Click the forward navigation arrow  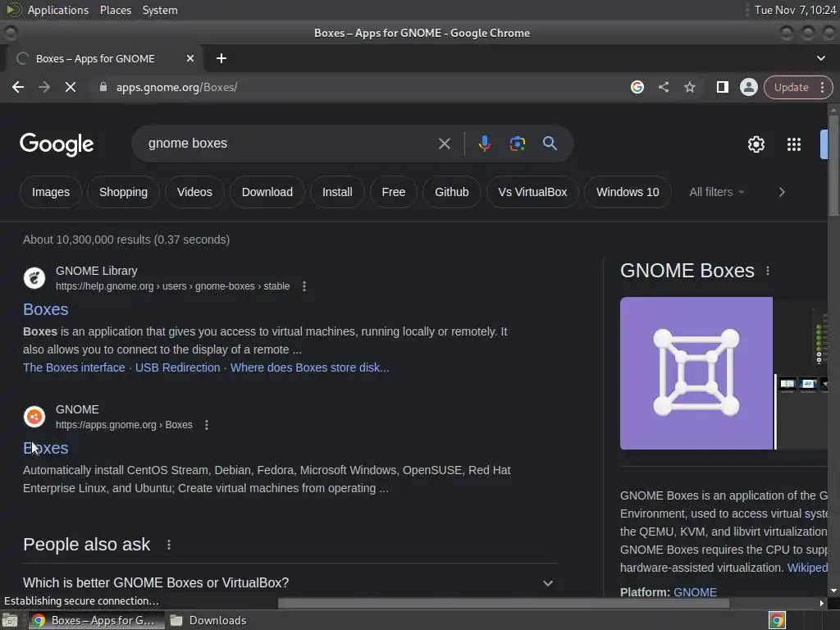point(44,87)
